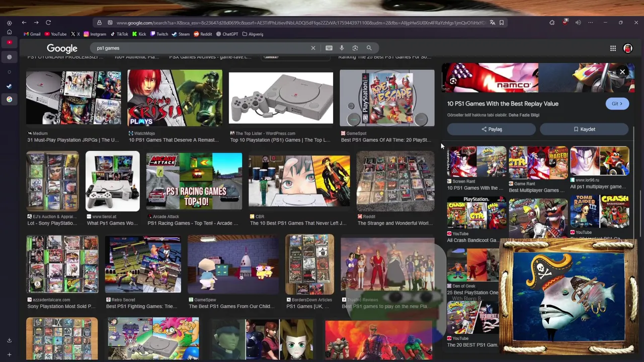Open the extensions puzzle icon

tap(552, 23)
